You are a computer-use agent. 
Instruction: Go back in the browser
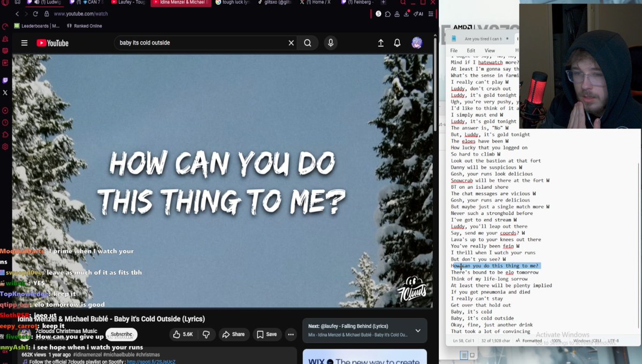pyautogui.click(x=17, y=14)
